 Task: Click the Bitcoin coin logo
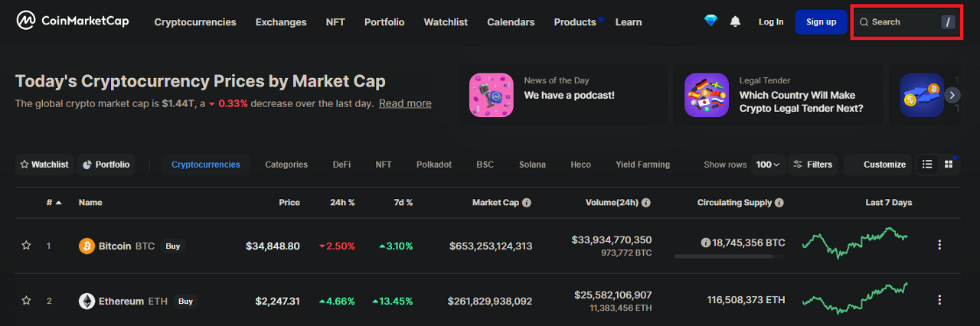point(87,246)
